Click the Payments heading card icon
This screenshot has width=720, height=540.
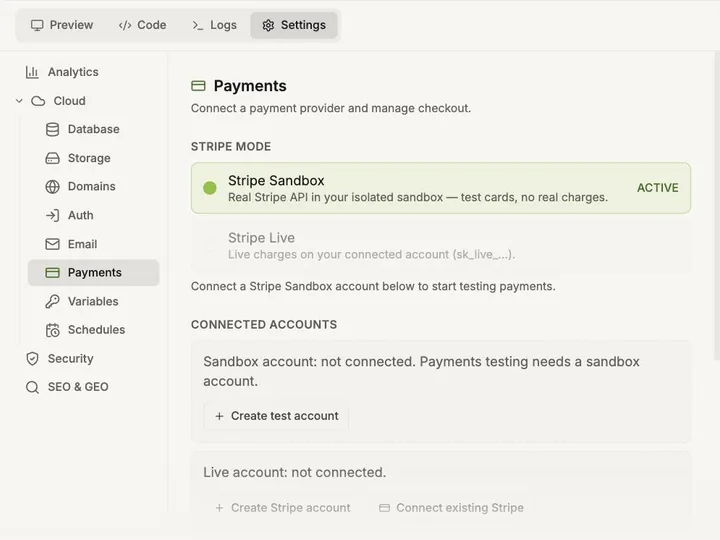pos(198,86)
